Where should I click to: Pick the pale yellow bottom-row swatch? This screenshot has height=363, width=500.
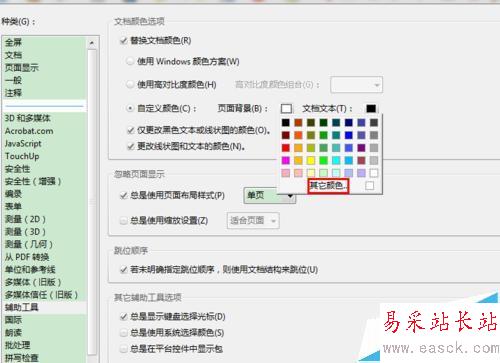pos(311,173)
